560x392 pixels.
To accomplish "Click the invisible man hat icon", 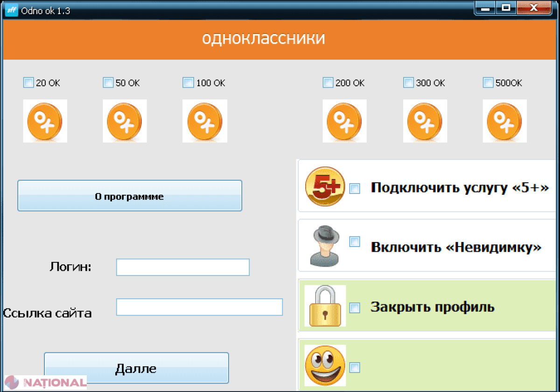I will click(325, 246).
